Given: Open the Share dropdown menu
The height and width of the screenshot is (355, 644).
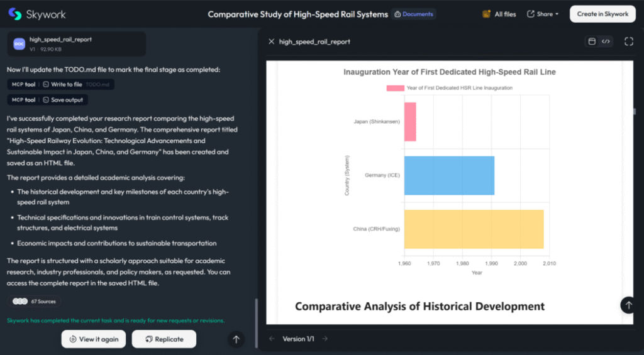Looking at the screenshot, I should click(543, 14).
